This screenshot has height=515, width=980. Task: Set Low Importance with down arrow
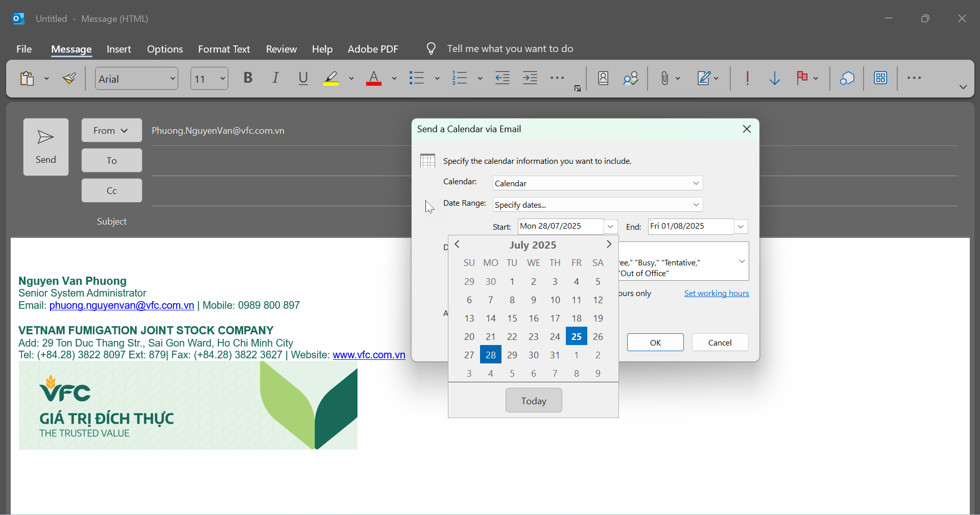click(775, 79)
